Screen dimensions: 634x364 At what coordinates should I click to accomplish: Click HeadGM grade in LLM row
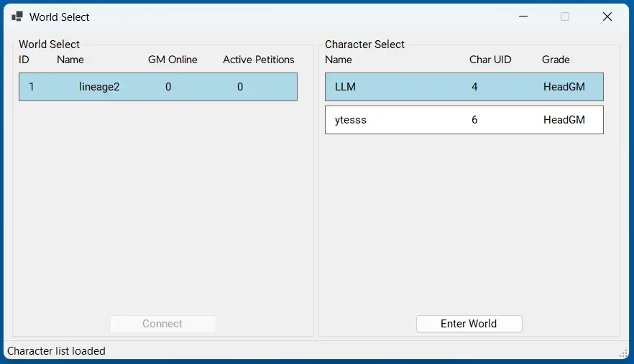pos(564,87)
